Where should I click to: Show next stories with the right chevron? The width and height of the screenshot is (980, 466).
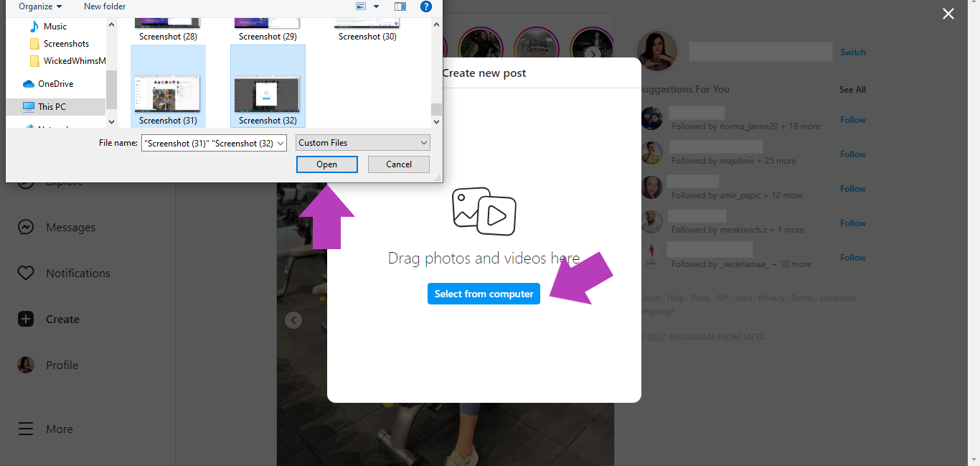click(x=593, y=53)
